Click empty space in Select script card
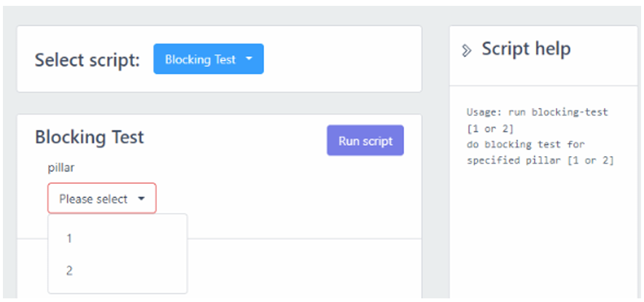 [343, 59]
